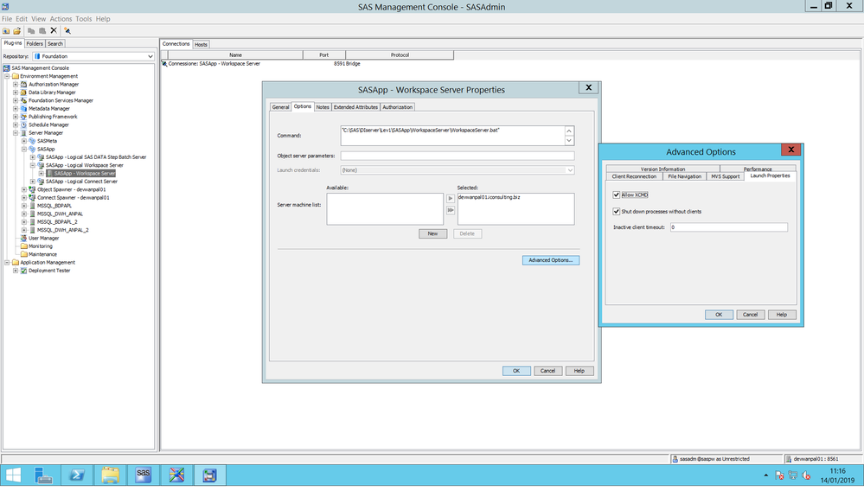Click the double-arrow move-all button
864x504 pixels.
pyautogui.click(x=451, y=210)
